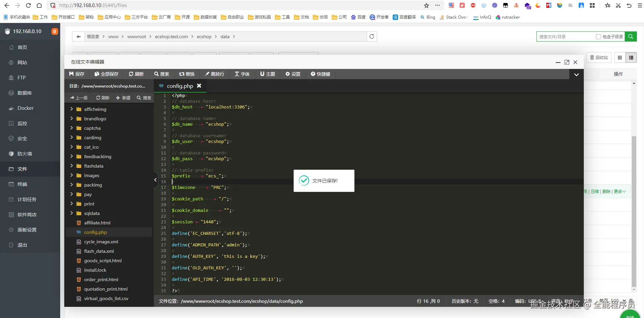644x318 pixels.
Task: Click the 更多 dropdown in file actions
Action: pyautogui.click(x=620, y=191)
